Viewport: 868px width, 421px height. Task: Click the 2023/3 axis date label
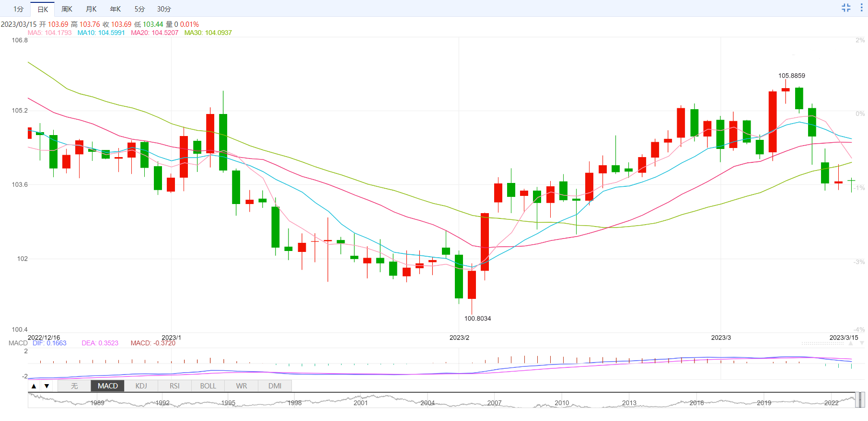(x=721, y=338)
